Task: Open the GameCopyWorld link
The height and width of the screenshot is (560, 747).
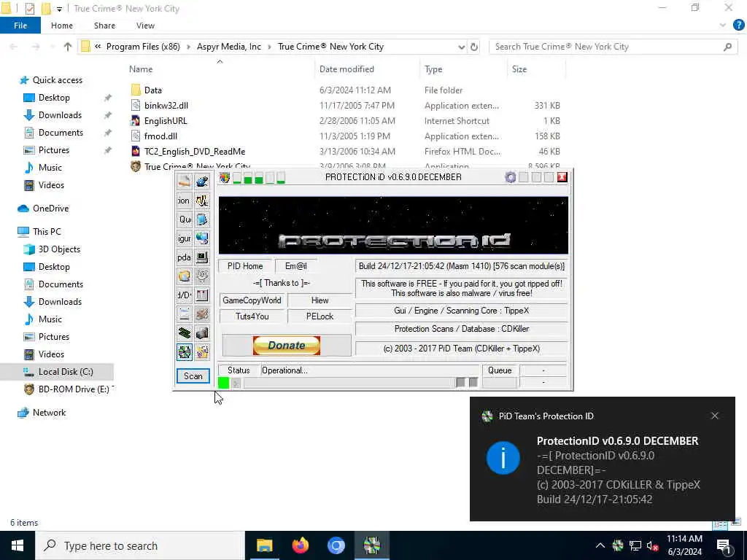Action: 252,300
